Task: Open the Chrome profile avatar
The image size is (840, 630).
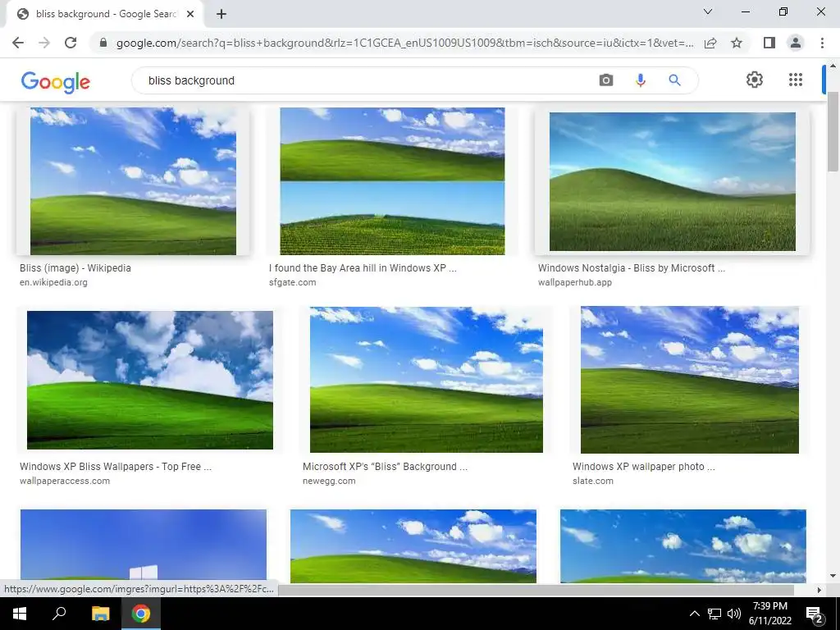Action: 796,43
